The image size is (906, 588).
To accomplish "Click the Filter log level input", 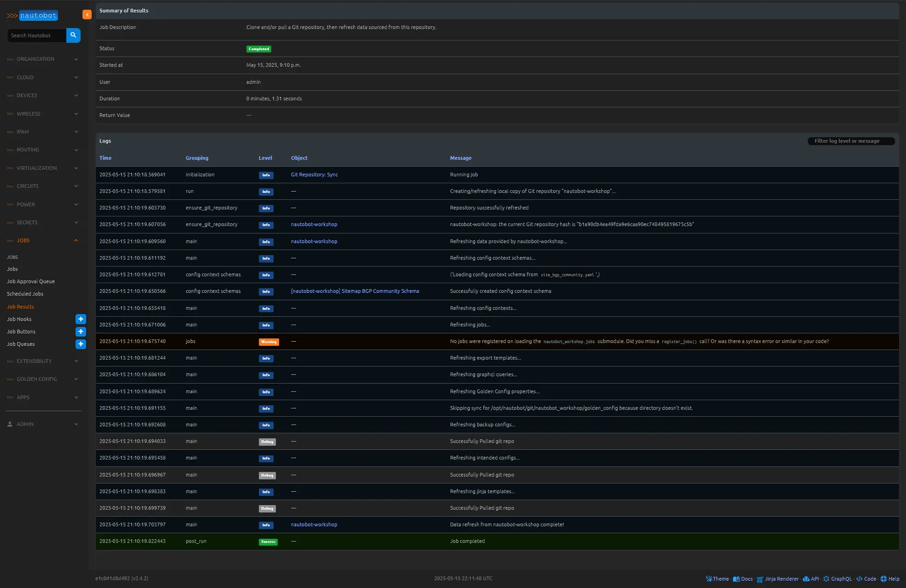I will (x=851, y=141).
